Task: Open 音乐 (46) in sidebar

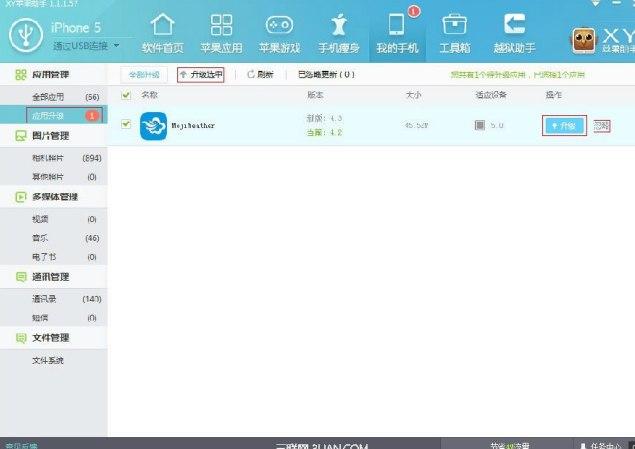Action: click(54, 238)
